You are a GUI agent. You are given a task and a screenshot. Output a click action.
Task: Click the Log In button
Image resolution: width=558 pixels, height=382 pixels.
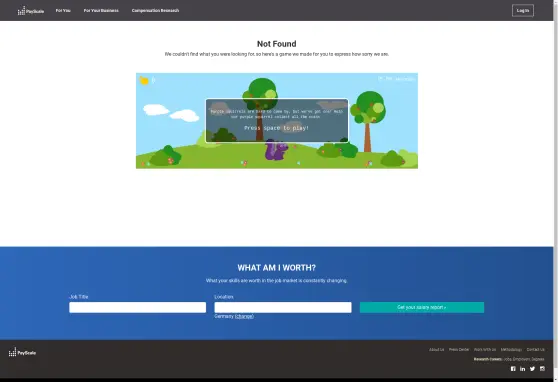click(x=523, y=10)
